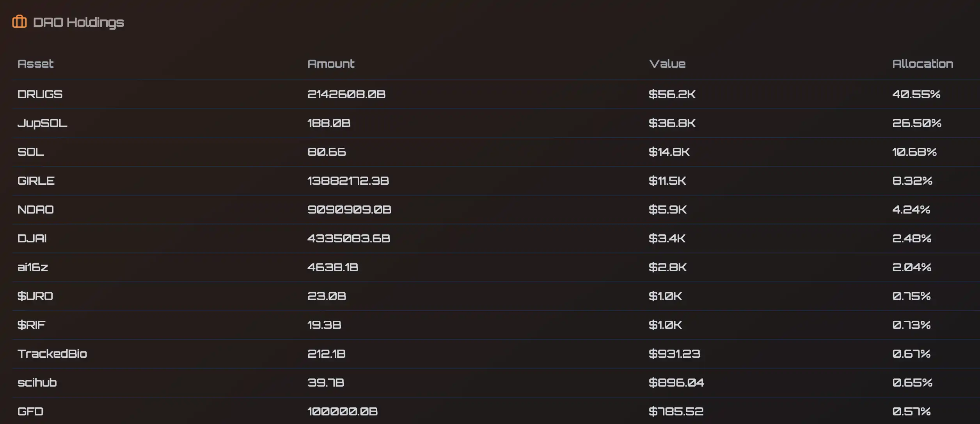The height and width of the screenshot is (424, 980).
Task: Click the JupSOL 26.50% allocation
Action: pos(917,123)
